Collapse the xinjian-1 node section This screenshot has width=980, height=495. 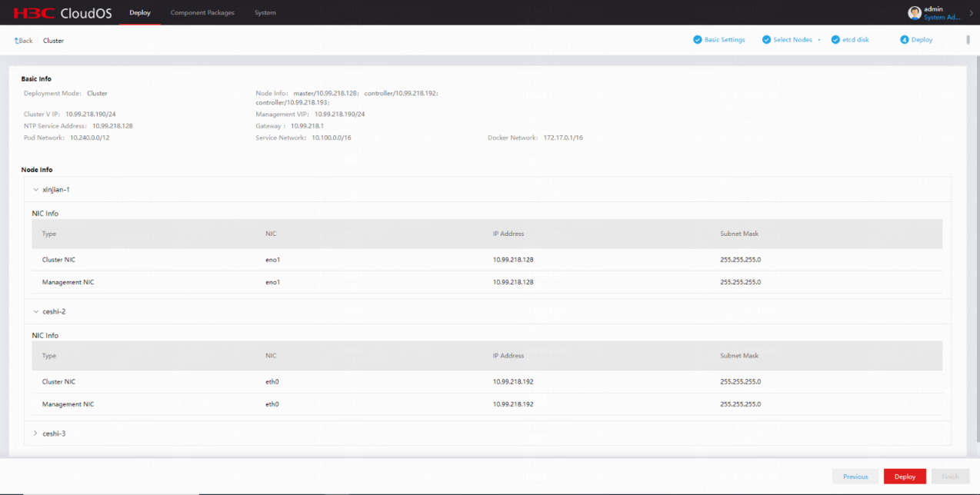click(36, 189)
